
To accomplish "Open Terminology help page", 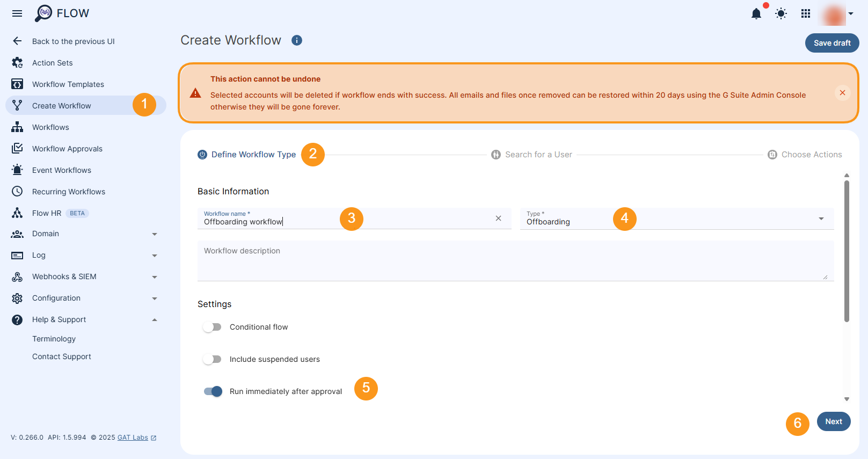I will (x=54, y=339).
